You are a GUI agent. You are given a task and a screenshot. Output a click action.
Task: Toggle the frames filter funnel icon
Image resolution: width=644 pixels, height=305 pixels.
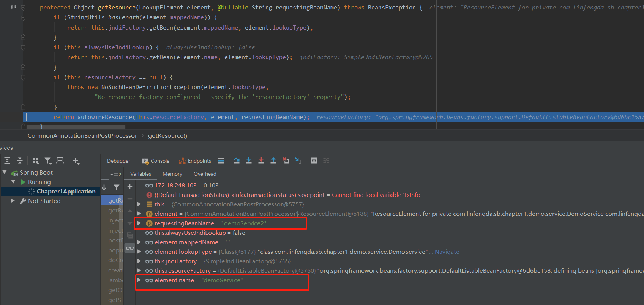coord(117,187)
